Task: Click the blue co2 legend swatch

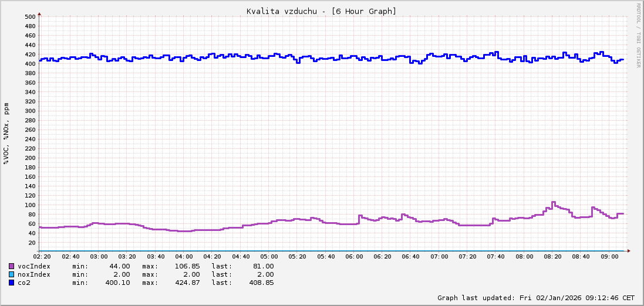Action: [11, 283]
